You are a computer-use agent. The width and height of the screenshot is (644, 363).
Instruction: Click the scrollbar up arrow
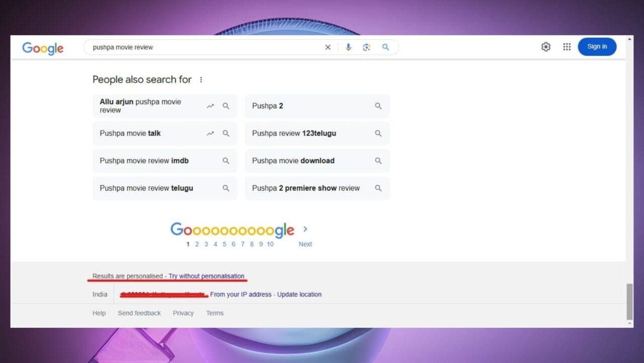tap(629, 39)
